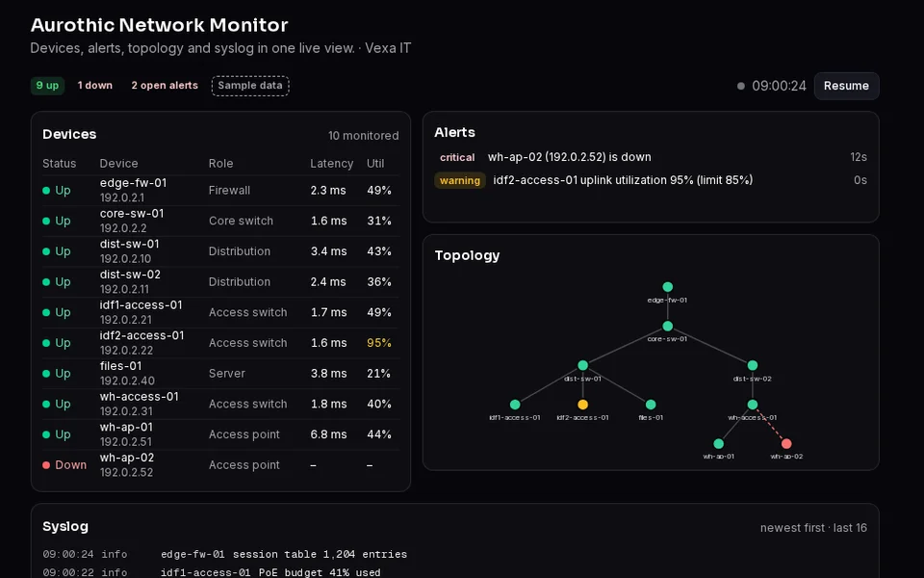
Task: Click the IP address 192.0.2.52
Action: [x=127, y=472]
